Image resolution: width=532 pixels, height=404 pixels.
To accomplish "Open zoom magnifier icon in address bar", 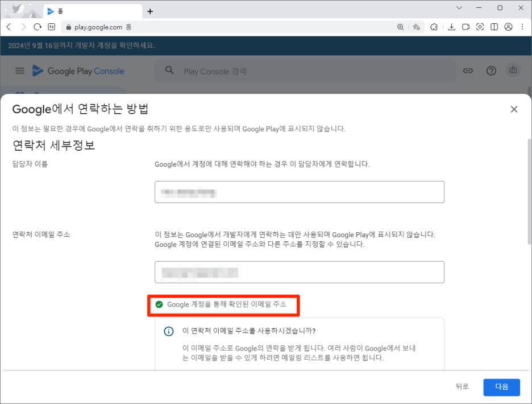I will point(400,27).
